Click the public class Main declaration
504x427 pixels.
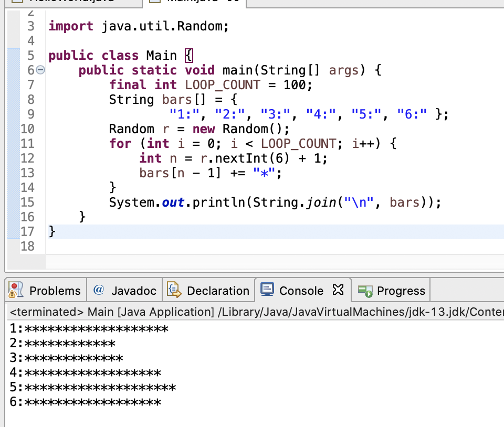[x=121, y=56]
